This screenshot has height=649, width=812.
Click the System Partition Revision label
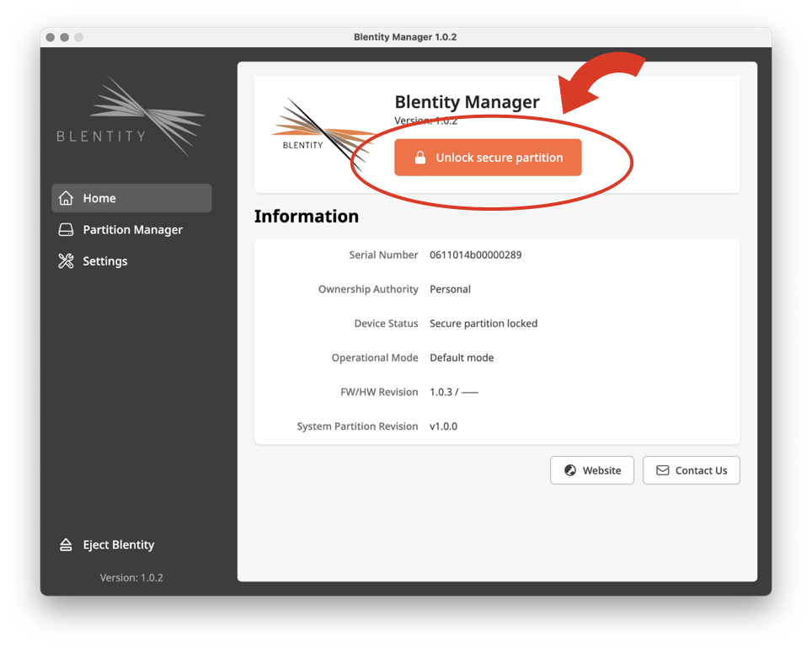point(357,426)
